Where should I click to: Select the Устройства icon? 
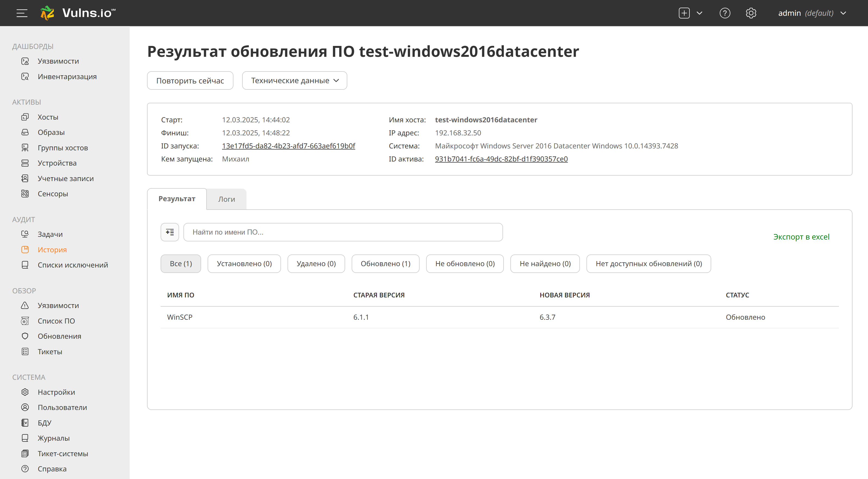tap(25, 163)
